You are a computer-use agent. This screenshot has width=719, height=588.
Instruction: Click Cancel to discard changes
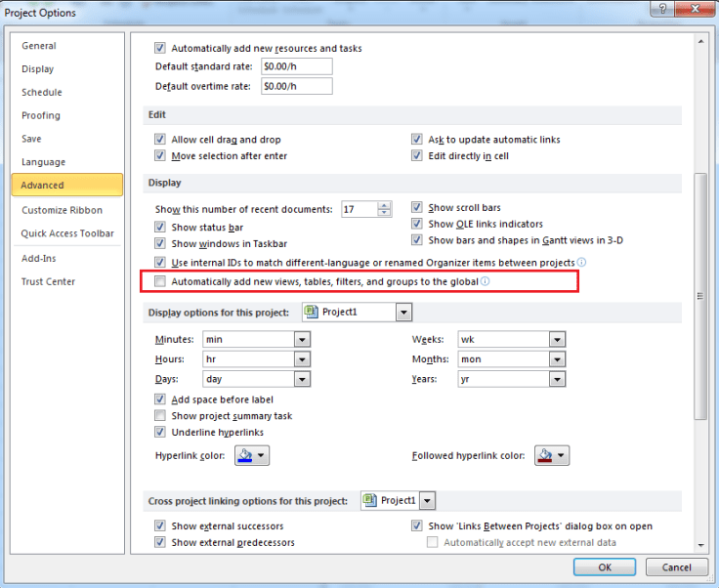[x=676, y=567]
